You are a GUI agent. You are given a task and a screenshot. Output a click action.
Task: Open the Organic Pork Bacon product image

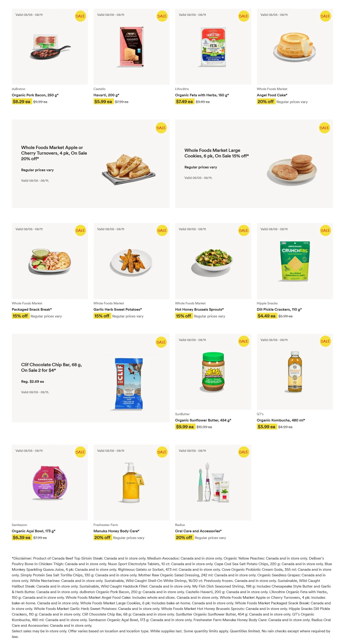(x=50, y=46)
